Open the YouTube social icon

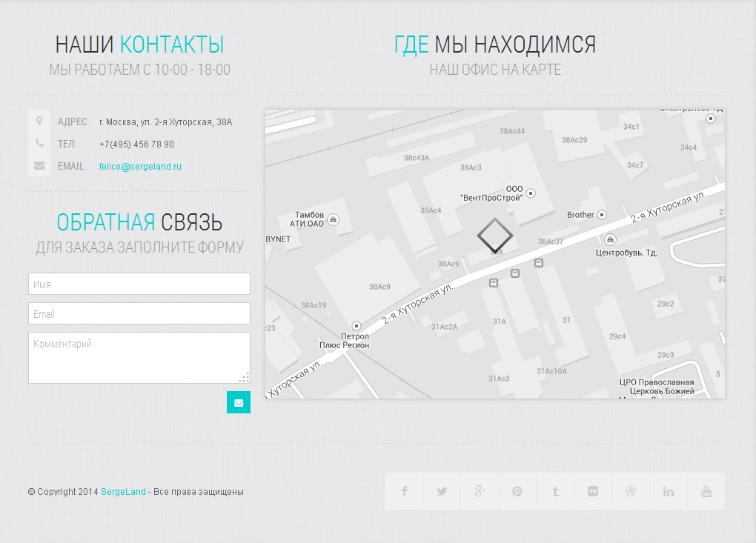click(x=706, y=491)
